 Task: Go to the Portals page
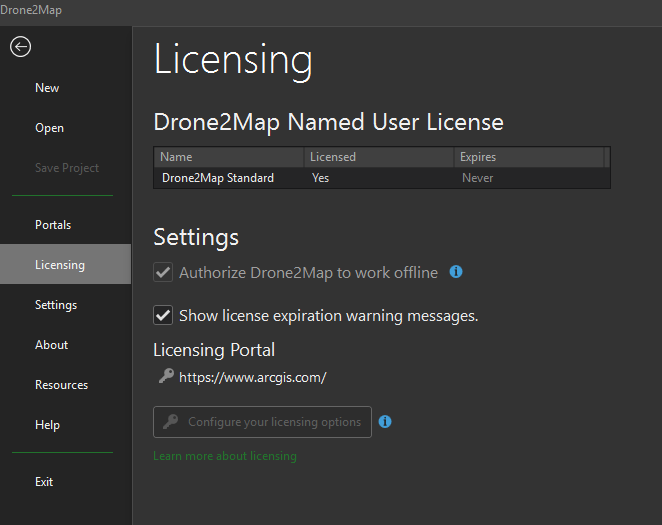(53, 225)
